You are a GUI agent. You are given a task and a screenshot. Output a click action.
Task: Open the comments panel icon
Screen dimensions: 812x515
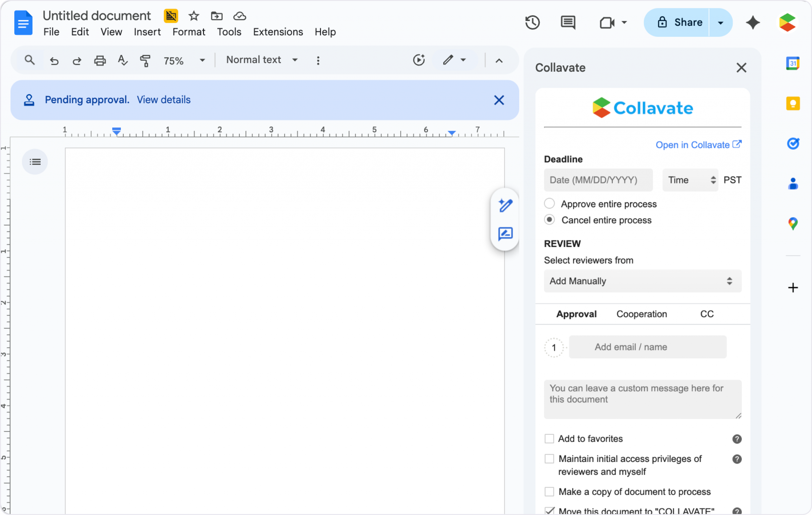click(568, 23)
